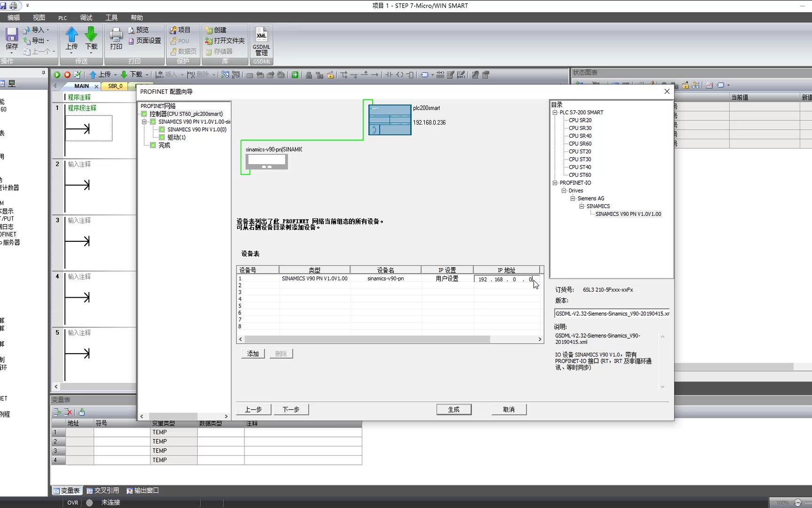This screenshot has height=508, width=812.
Task: Click the red STOP icon in toolbar
Action: [67, 74]
